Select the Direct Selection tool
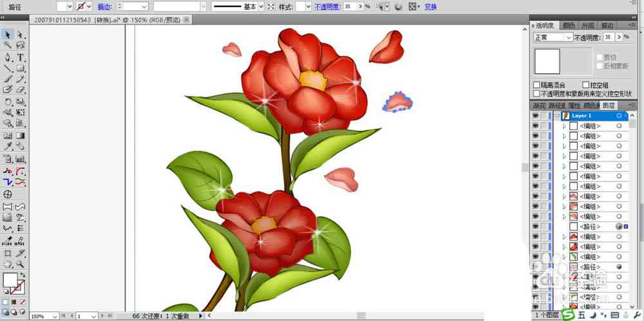The width and height of the screenshot is (644, 321). click(x=21, y=35)
